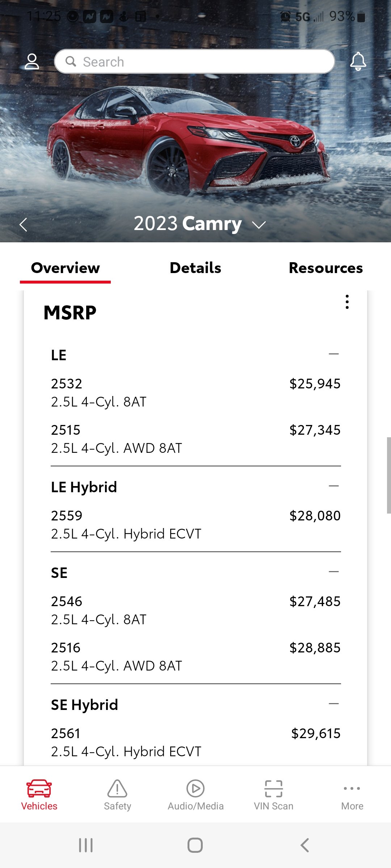The height and width of the screenshot is (868, 391).
Task: Go back using the left chevron on photo
Action: coord(23,225)
